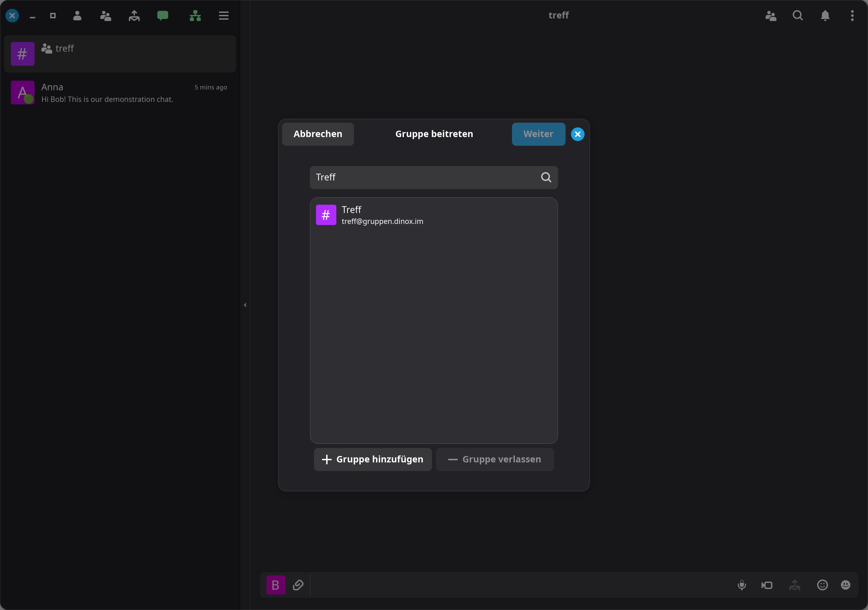
Task: Close the Gruppe beitreten dialog with blue X
Action: coord(577,134)
